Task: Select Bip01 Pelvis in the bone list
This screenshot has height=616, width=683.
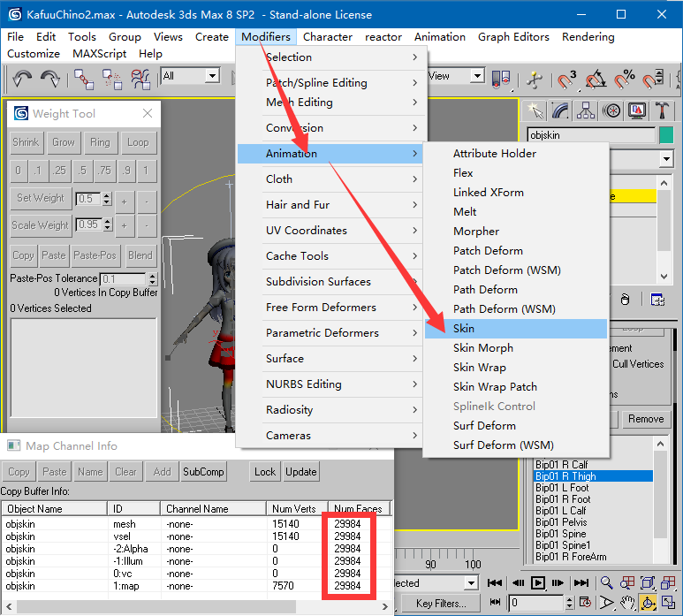Action: tap(593, 522)
